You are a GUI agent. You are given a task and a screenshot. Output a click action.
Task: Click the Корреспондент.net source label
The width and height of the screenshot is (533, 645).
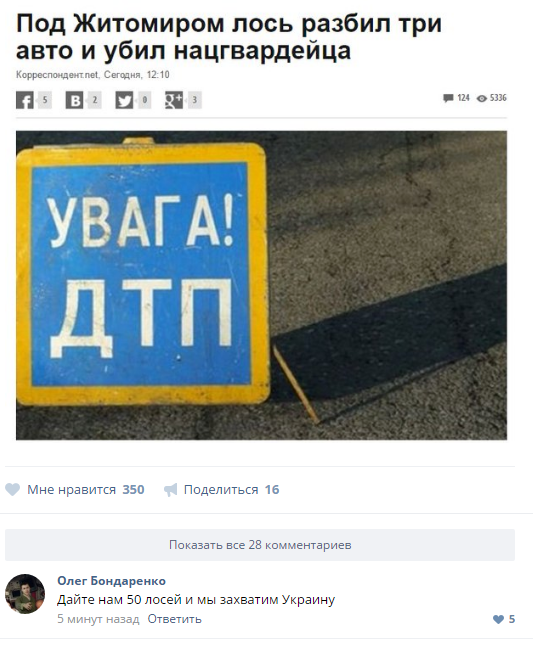click(x=58, y=75)
